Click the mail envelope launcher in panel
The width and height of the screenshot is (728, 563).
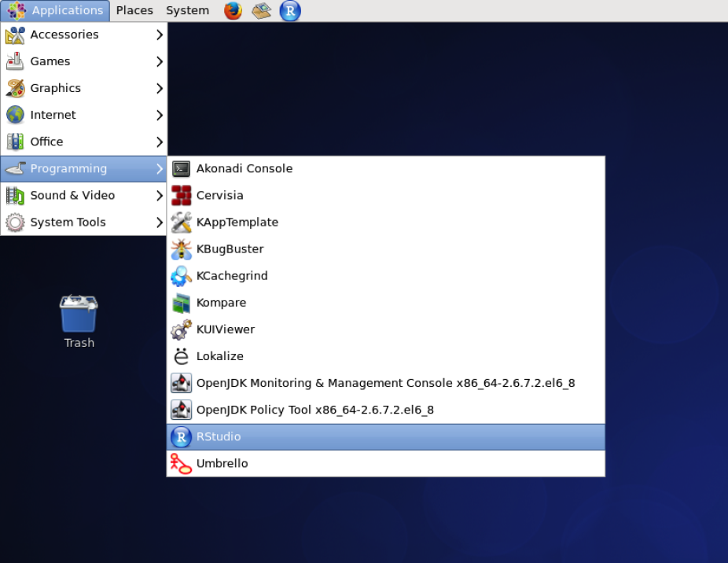coord(261,11)
